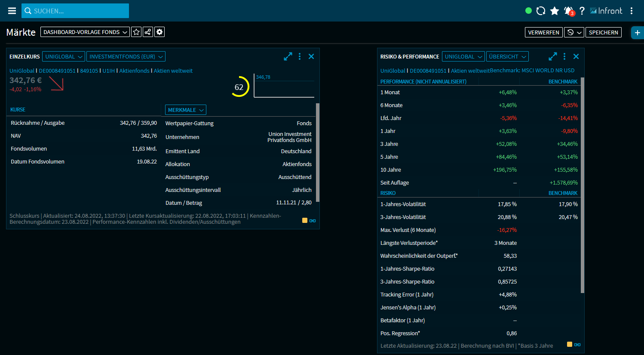Click the link chain icon in Einzelkurs footer
Image resolution: width=644 pixels, height=355 pixels.
[313, 221]
